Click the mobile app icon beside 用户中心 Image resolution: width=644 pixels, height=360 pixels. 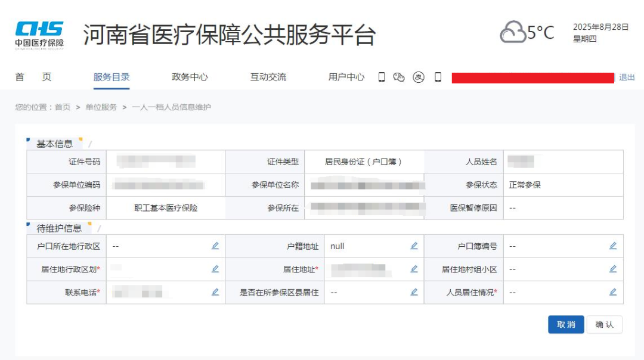(x=382, y=77)
